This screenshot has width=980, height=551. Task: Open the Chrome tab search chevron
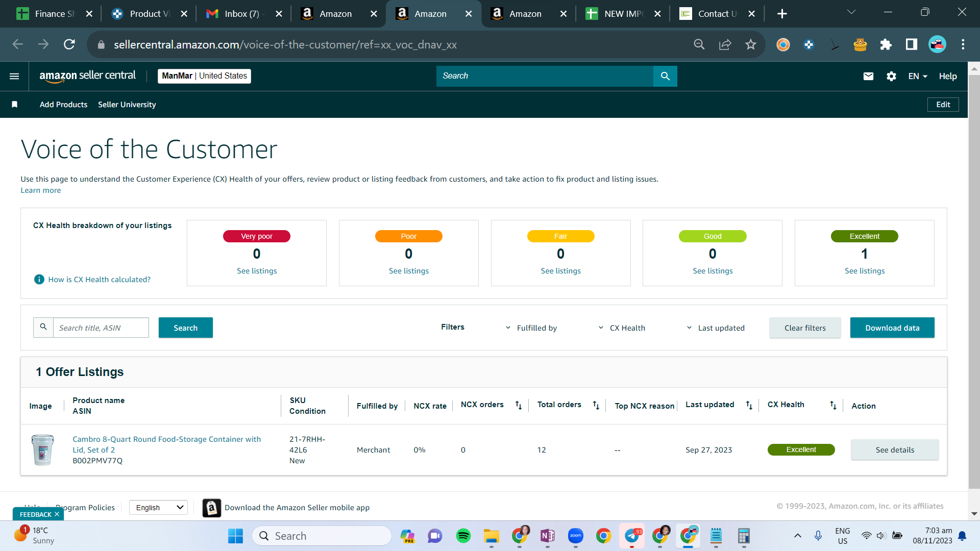(851, 12)
